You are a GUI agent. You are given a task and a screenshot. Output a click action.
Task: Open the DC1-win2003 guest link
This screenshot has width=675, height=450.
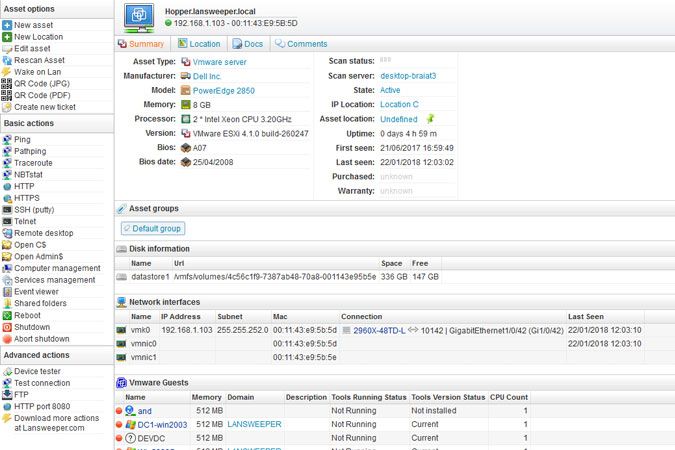point(163,424)
